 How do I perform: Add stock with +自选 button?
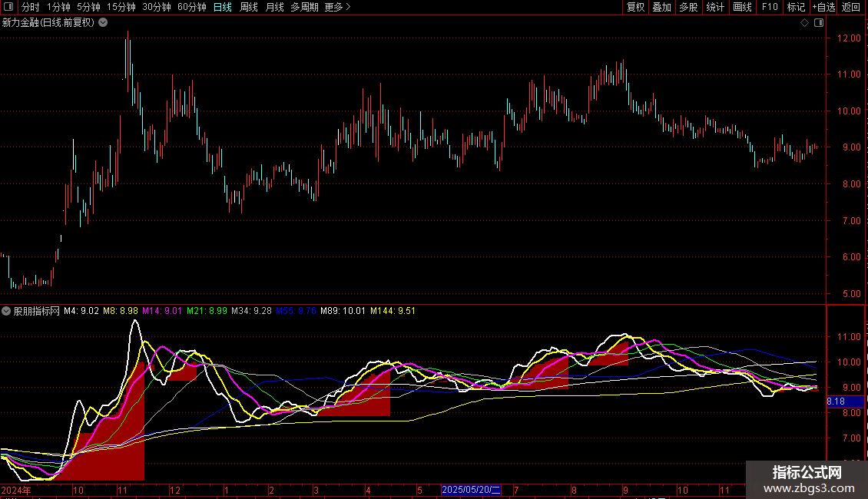click(823, 7)
